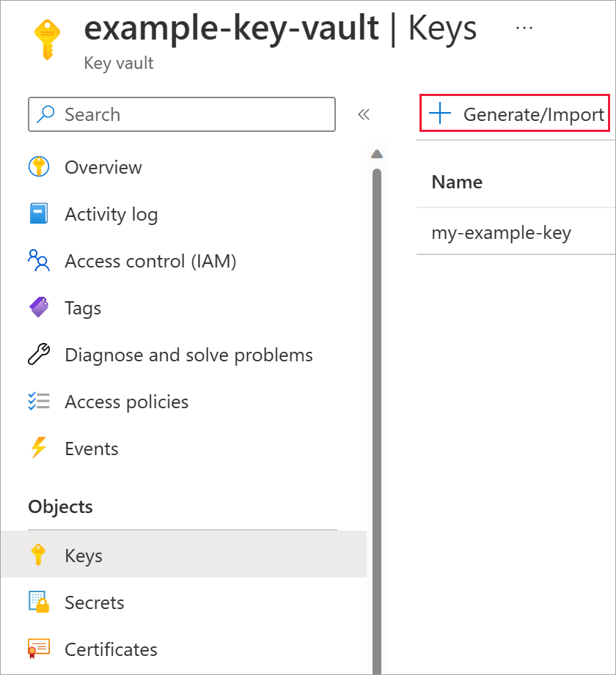Click the Activity log book icon
616x675 pixels.
tap(39, 214)
